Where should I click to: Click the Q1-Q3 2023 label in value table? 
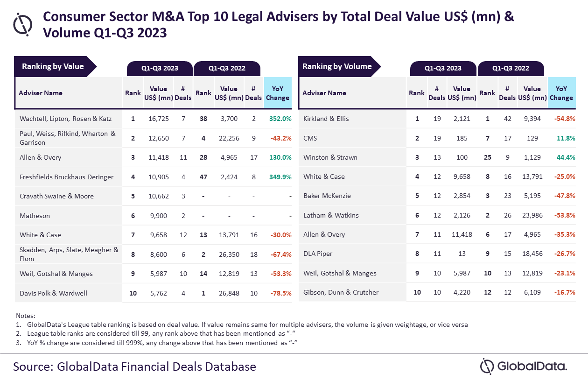tap(160, 68)
